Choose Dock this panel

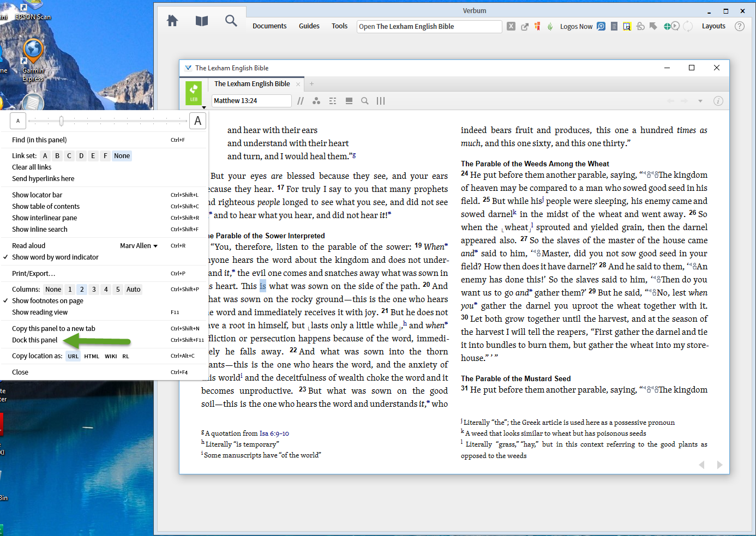pyautogui.click(x=35, y=340)
